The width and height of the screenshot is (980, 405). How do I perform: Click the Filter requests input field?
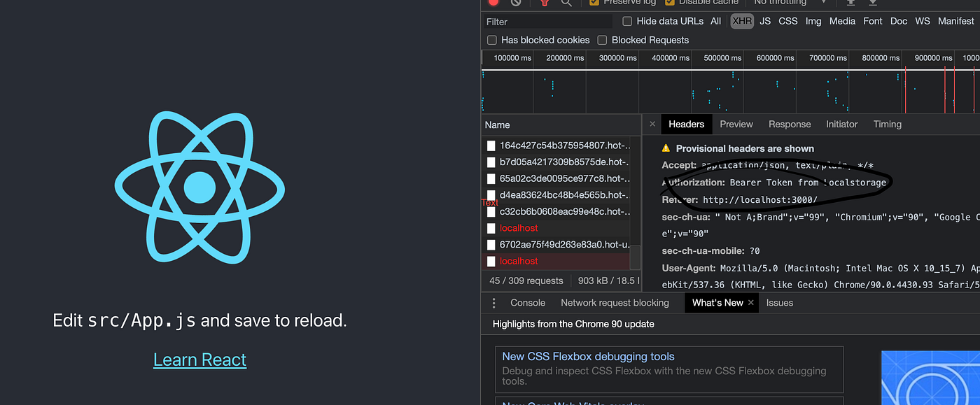pos(546,21)
